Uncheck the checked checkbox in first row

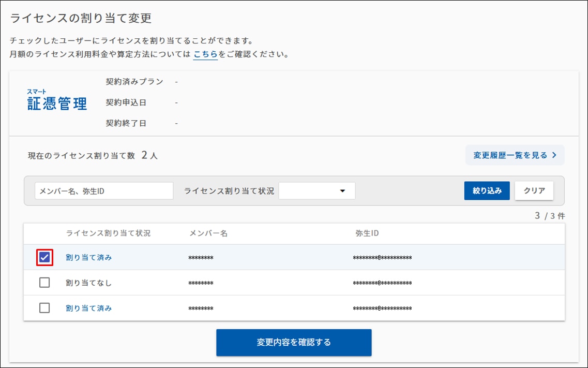(45, 257)
